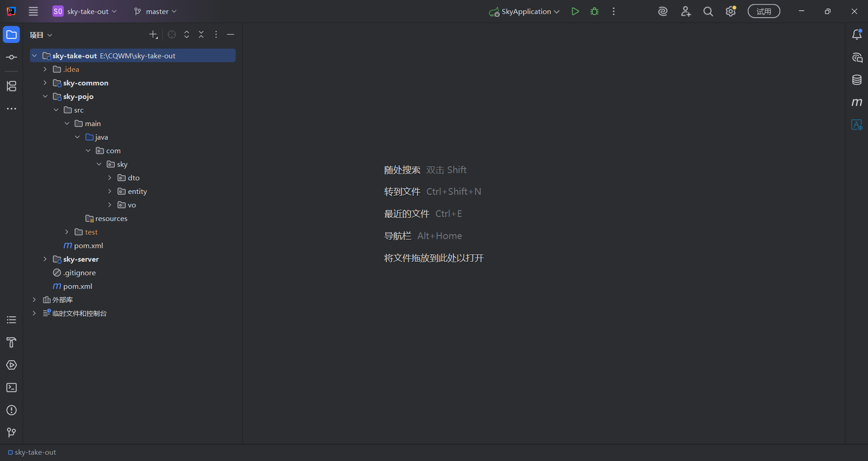The height and width of the screenshot is (461, 868).
Task: Open the master branch dropdown
Action: pyautogui.click(x=156, y=12)
